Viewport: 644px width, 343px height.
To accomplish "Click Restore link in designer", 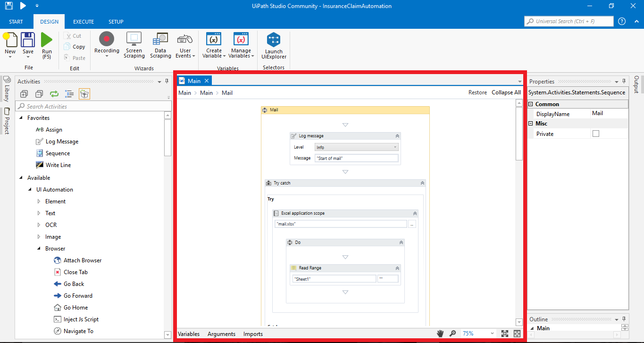I will pyautogui.click(x=477, y=92).
